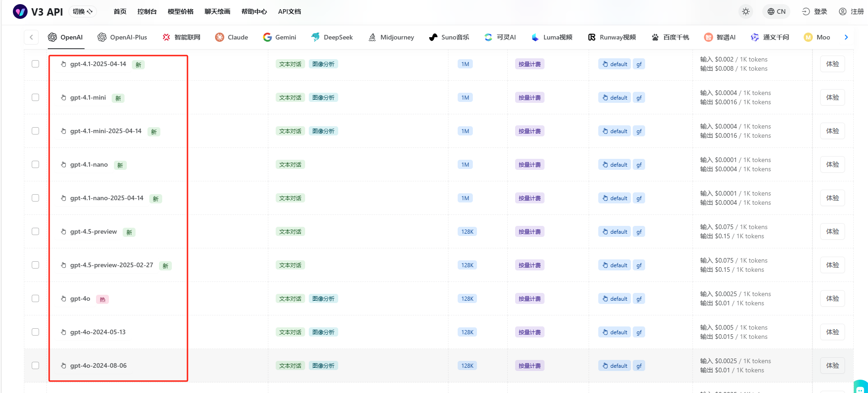The width and height of the screenshot is (868, 393).
Task: Switch to the 可灵AI tab
Action: pyautogui.click(x=500, y=37)
